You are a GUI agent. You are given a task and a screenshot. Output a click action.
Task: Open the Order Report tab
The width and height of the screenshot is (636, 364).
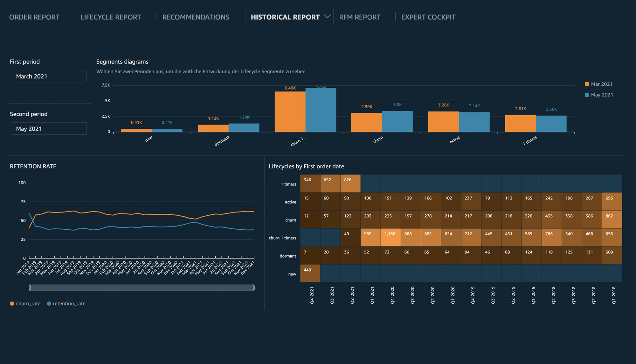click(x=34, y=17)
